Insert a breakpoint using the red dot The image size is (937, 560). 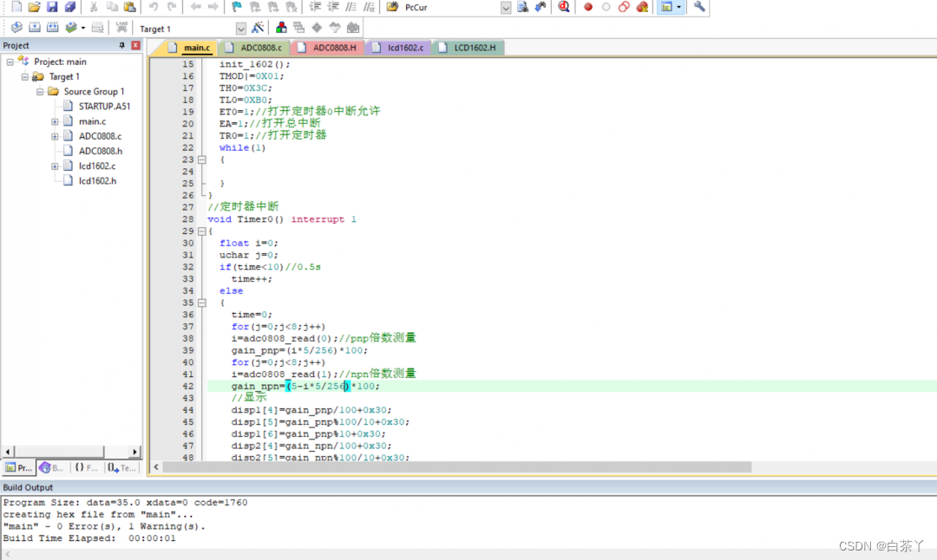(x=588, y=7)
